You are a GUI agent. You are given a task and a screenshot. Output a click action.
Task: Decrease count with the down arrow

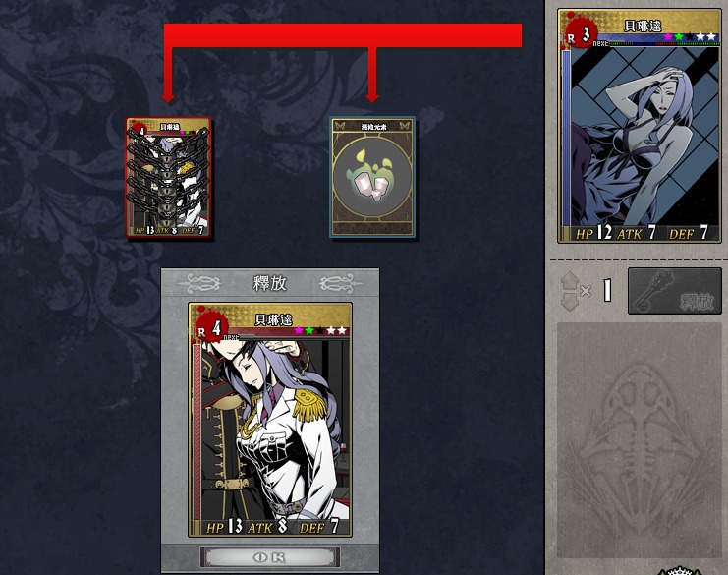(x=570, y=302)
